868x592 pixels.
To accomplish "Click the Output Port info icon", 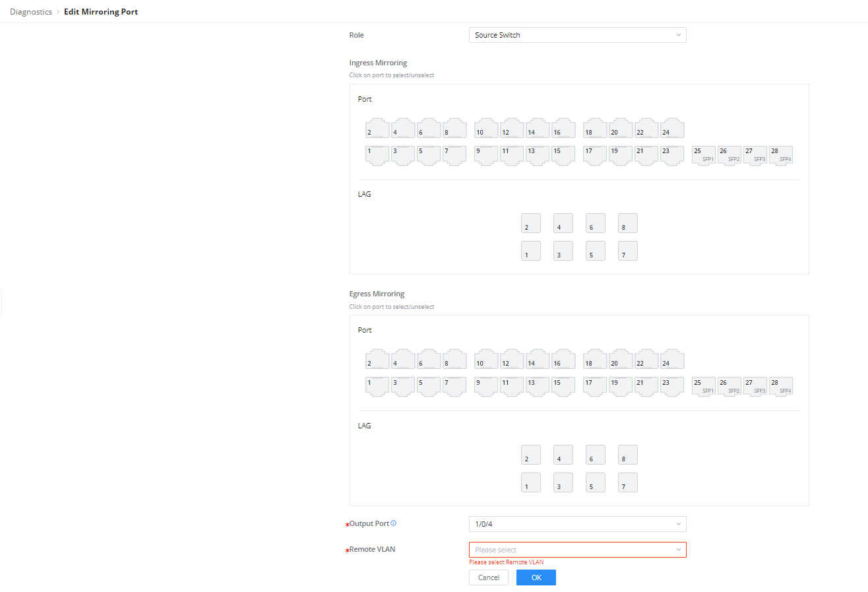I will pos(394,523).
